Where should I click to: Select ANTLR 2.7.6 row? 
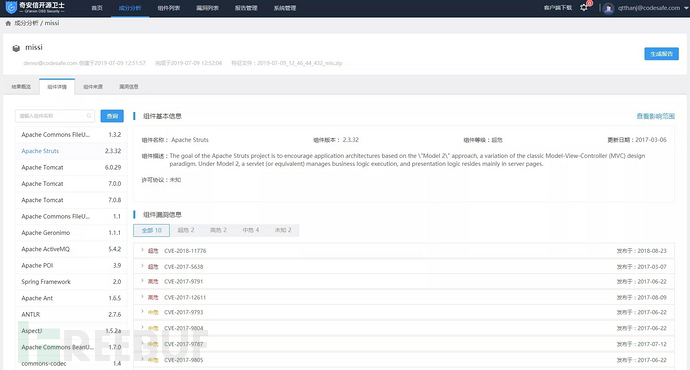(x=71, y=315)
